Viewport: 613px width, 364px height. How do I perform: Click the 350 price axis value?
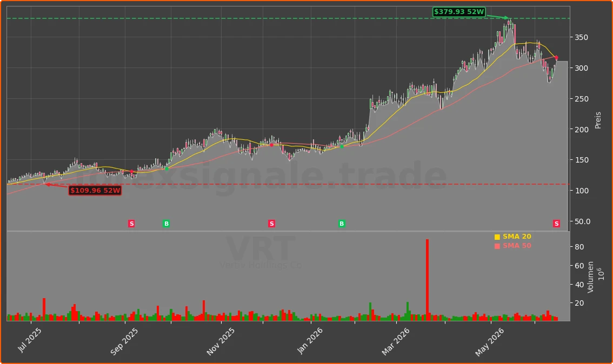pyautogui.click(x=581, y=37)
